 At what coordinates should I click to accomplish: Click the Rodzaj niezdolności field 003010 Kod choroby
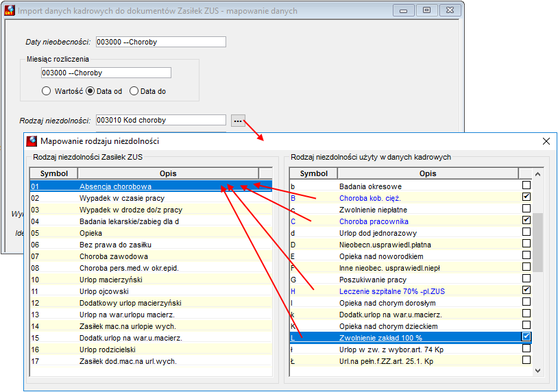click(161, 120)
